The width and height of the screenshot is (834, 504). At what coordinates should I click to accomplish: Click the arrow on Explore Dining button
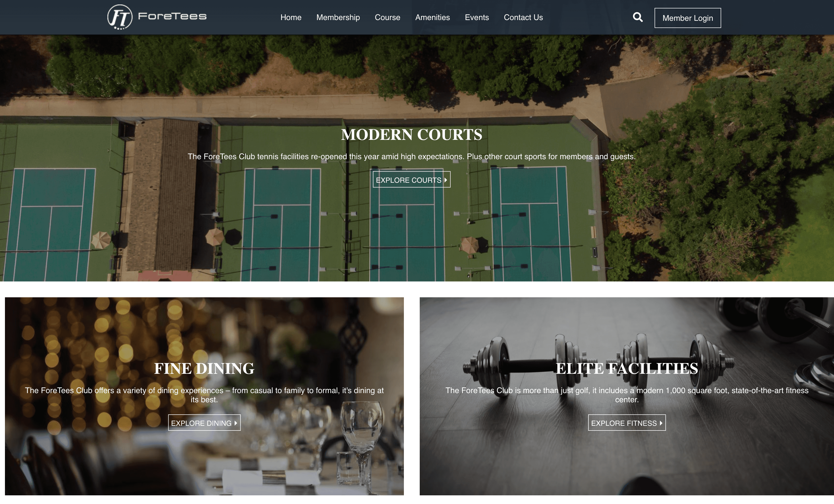point(236,423)
